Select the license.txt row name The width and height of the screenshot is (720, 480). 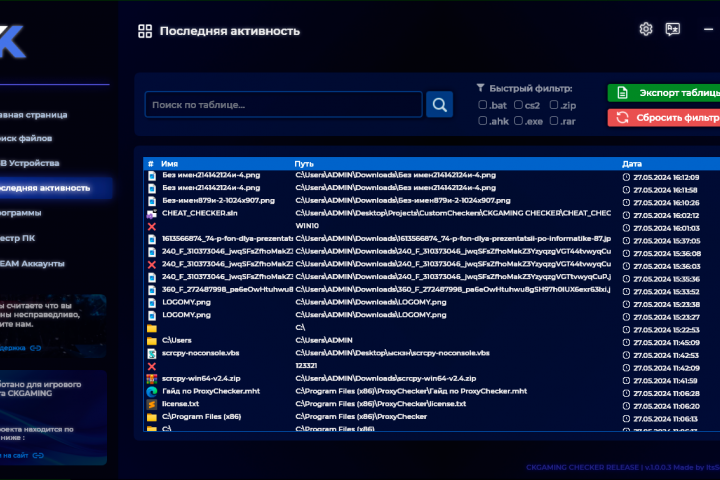(x=180, y=404)
